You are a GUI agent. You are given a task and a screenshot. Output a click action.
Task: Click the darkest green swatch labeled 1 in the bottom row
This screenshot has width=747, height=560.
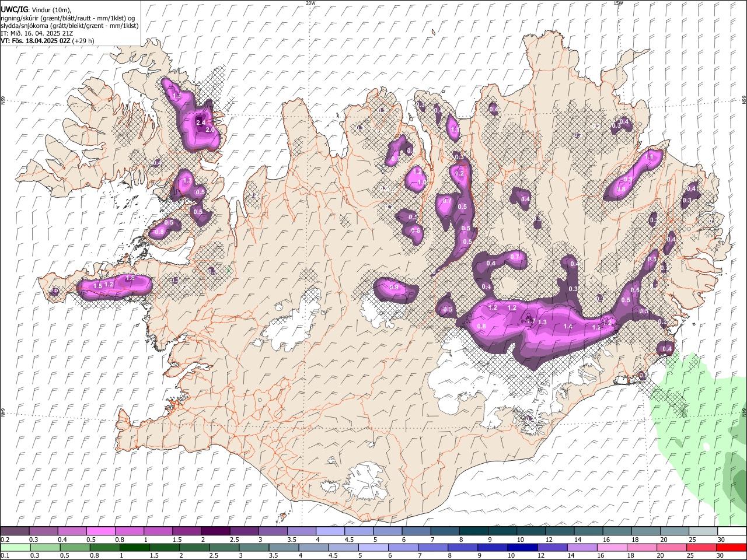point(134,548)
